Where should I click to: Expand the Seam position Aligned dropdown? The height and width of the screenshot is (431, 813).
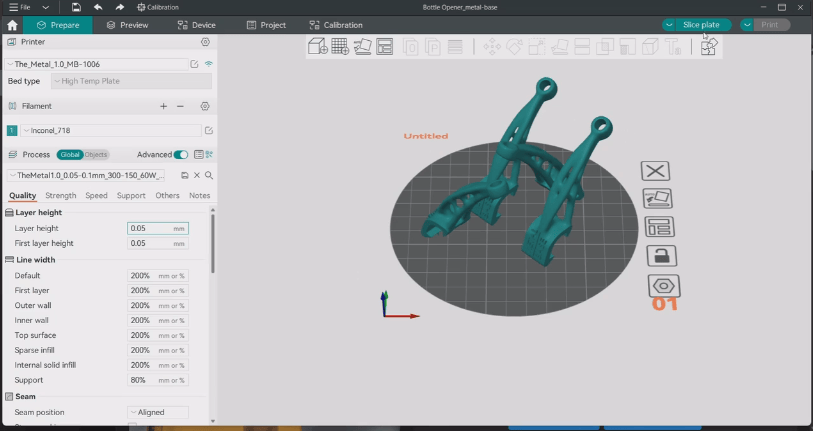click(x=158, y=412)
